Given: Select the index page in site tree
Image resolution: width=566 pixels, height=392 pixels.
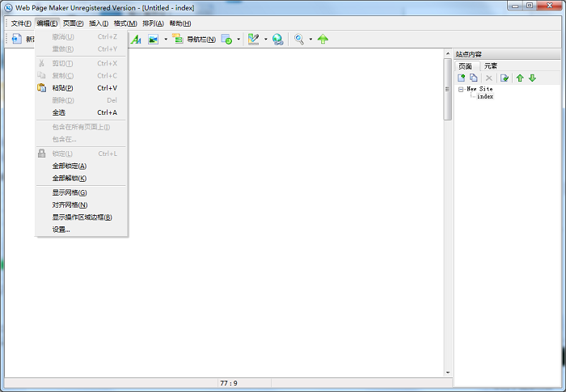Looking at the screenshot, I should click(x=485, y=96).
